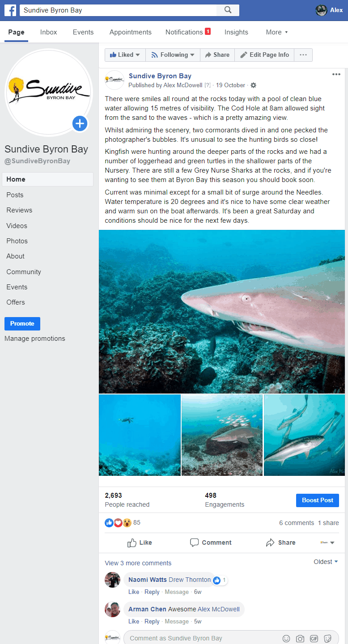Insert an emoji in comment box
Screen dimensions: 348x644
[x=286, y=638]
